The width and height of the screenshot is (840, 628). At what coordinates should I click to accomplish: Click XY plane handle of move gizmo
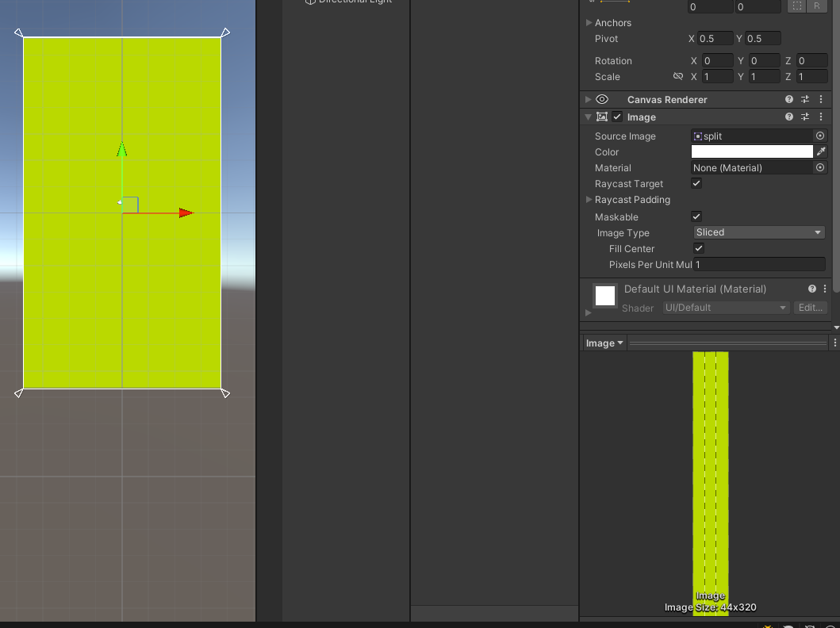[x=130, y=205]
